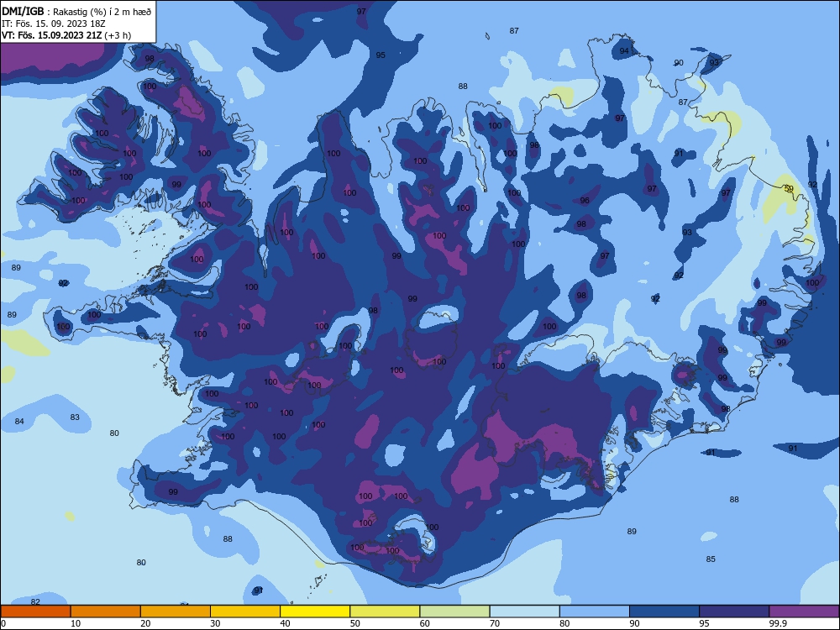Click the purple 99.9+ legend color swatch
This screenshot has width=840, height=630.
click(x=804, y=612)
